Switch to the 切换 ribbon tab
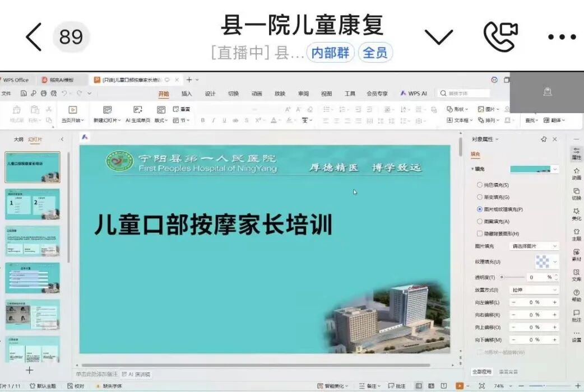584x392 pixels. (233, 94)
